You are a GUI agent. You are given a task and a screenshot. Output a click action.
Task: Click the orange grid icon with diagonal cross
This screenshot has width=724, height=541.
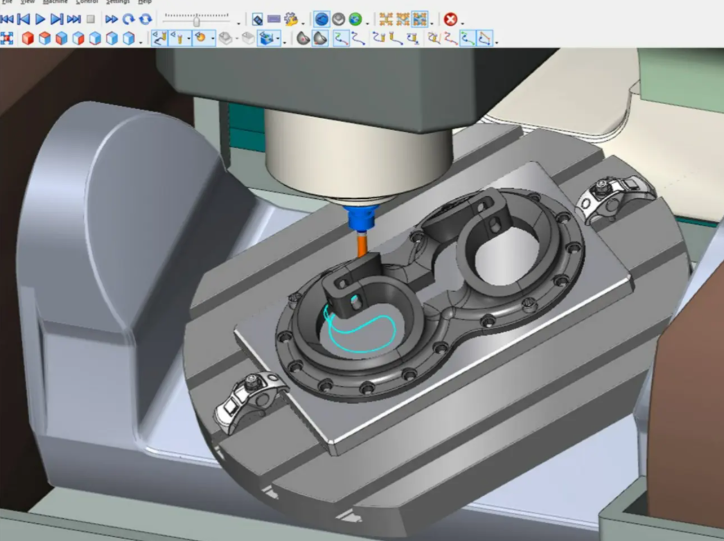403,19
